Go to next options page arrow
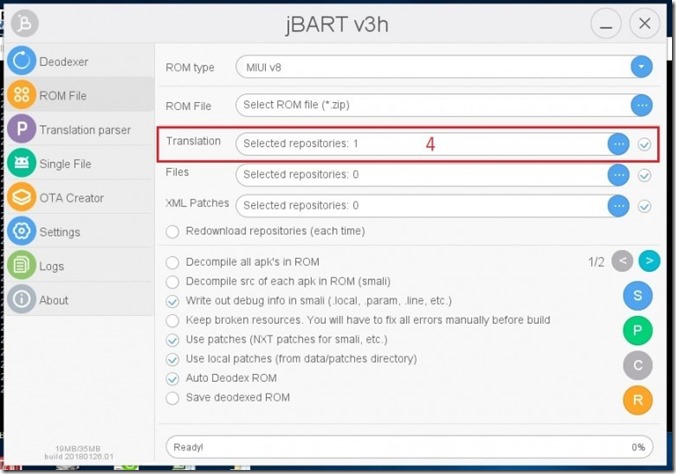Image resolution: width=676 pixels, height=474 pixels. coord(649,261)
